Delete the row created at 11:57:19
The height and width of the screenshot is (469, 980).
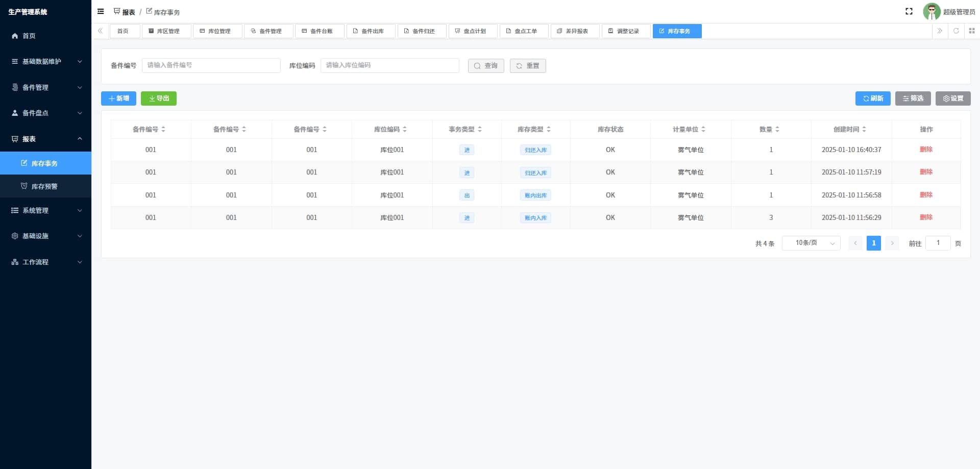[x=926, y=172]
